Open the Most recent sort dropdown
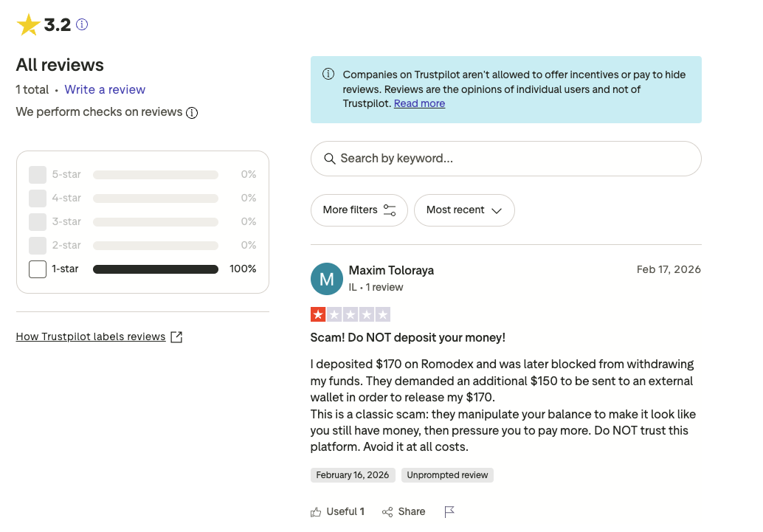Screen dimensions: 763x532 [464, 210]
